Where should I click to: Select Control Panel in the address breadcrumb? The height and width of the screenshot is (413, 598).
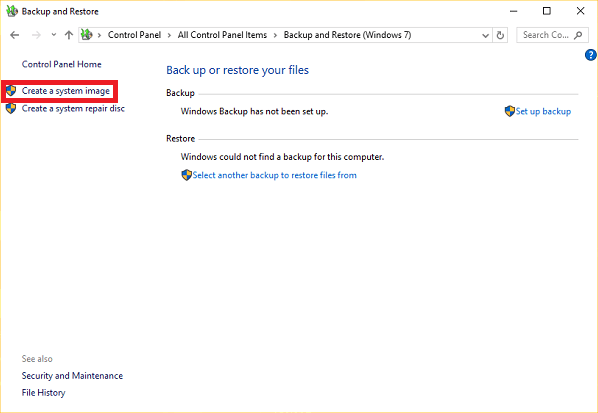coord(134,35)
